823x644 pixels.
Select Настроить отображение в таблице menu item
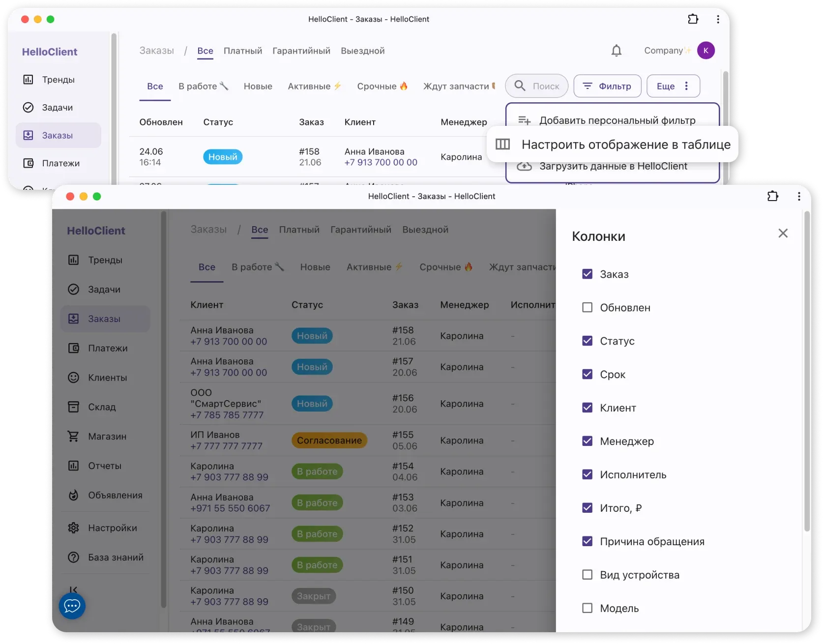click(612, 145)
